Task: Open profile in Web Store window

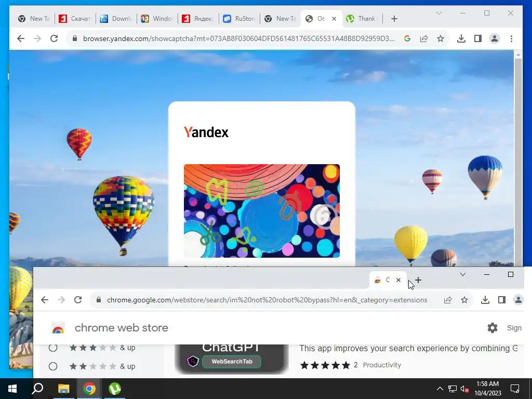Action: coord(518,300)
